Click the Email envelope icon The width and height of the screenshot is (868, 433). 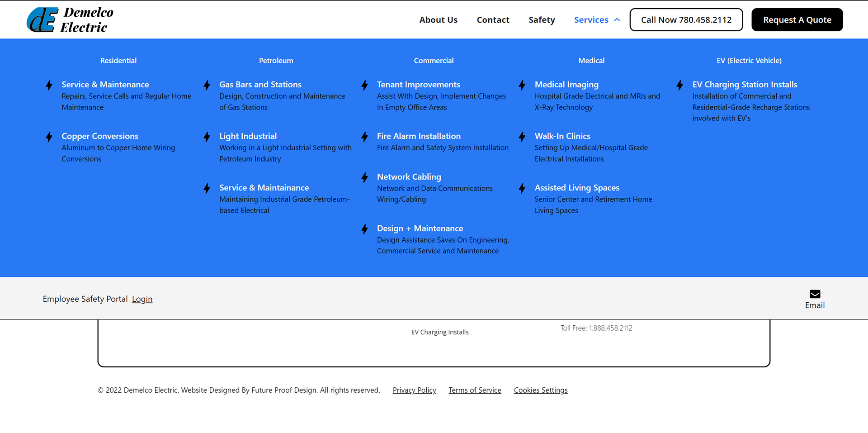tap(815, 294)
